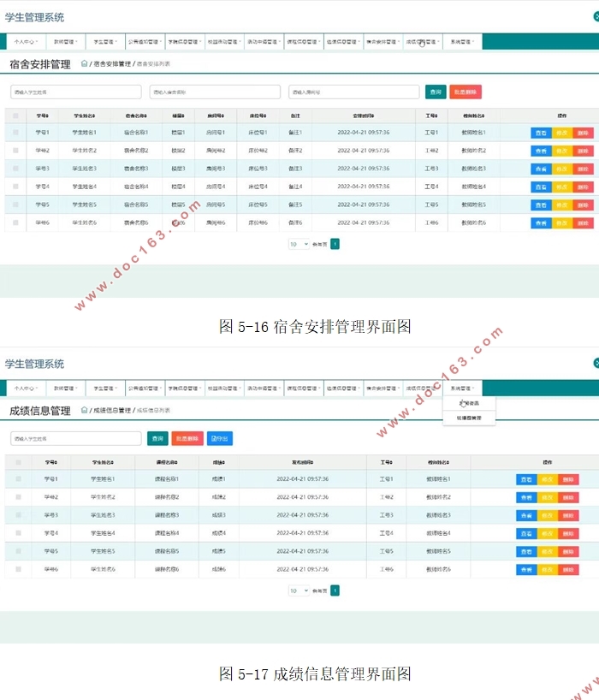The image size is (599, 700).
Task: Click yellow 修改 button for 课程名称4 row
Action: [547, 533]
